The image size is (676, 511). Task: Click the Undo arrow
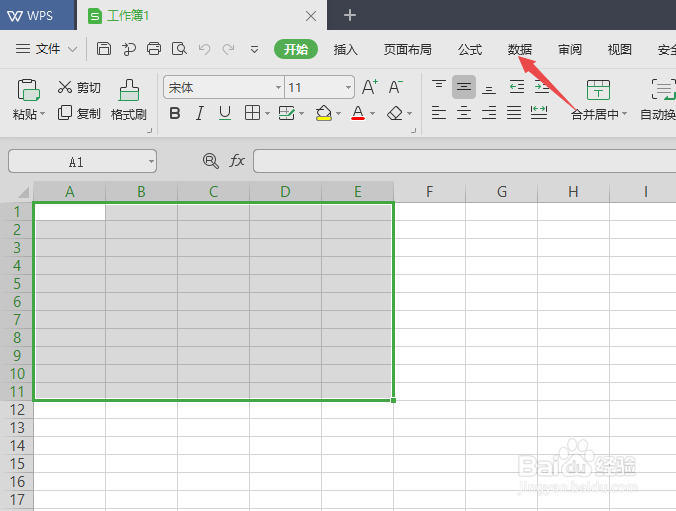204,49
